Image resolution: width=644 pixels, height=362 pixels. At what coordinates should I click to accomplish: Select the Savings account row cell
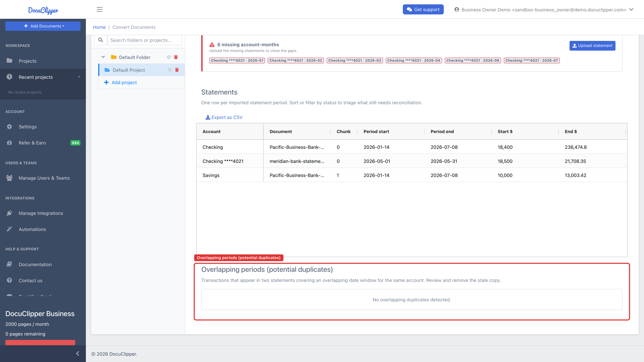[230, 175]
